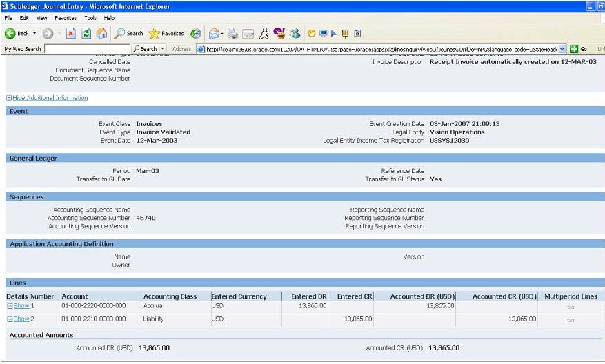Screen dimensions: 605x364
Task: Show details link for line 2
Action: coord(21,319)
